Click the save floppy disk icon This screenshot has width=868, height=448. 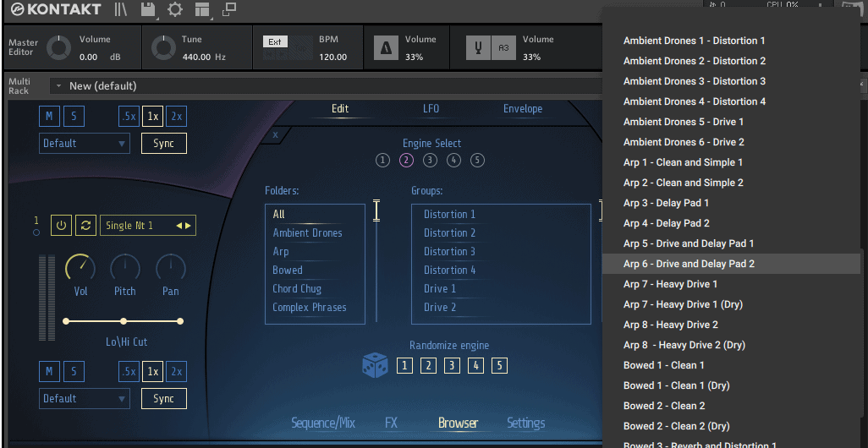point(148,9)
